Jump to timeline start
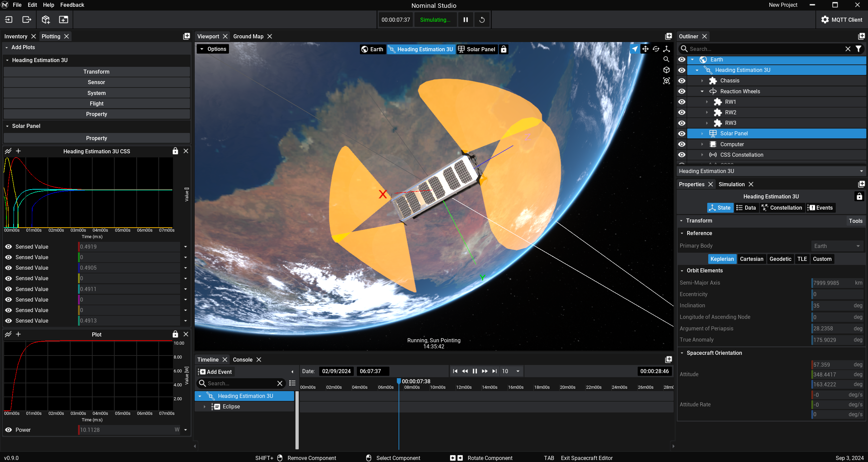The height and width of the screenshot is (462, 868). pos(455,371)
